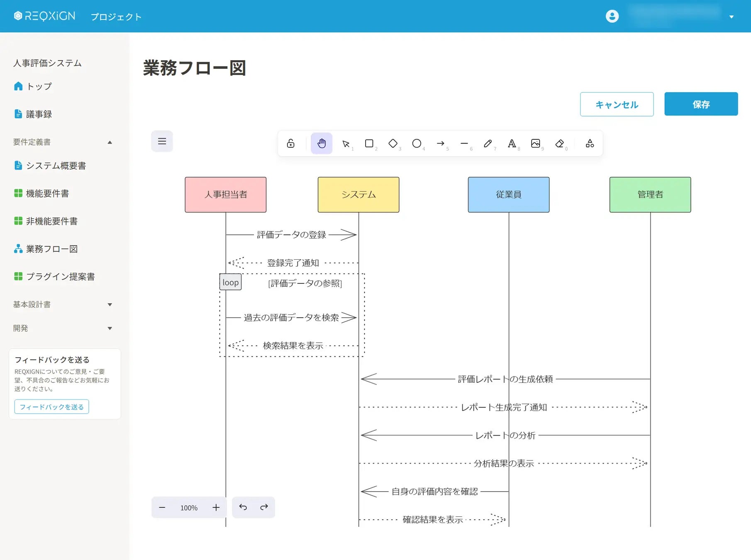
Task: Click the 人事評価システム project title
Action: (47, 63)
